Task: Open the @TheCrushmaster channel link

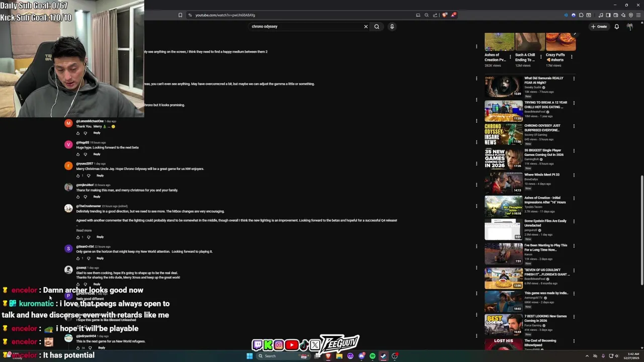Action: [89, 206]
